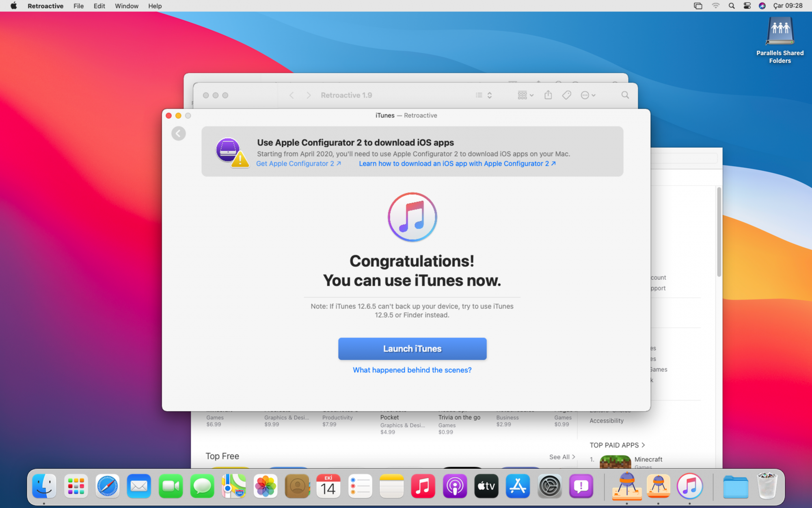The width and height of the screenshot is (812, 508).
Task: Change list view mode in Finder toolbar
Action: [484, 95]
